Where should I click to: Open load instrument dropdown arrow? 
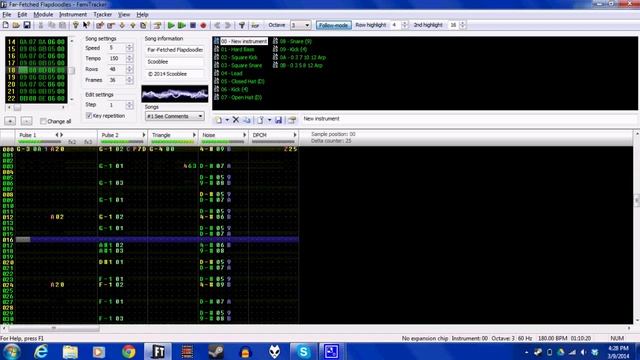pyautogui.click(x=269, y=120)
